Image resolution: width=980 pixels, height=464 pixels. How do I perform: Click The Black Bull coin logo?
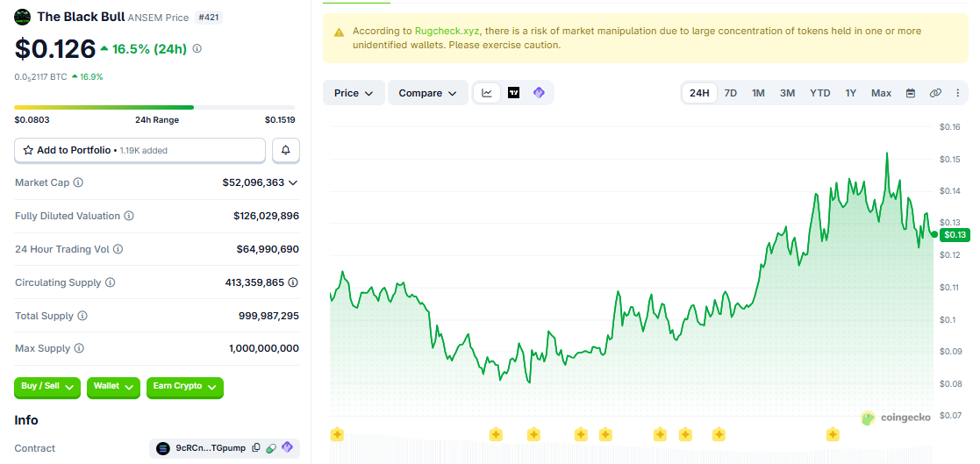[x=23, y=17]
